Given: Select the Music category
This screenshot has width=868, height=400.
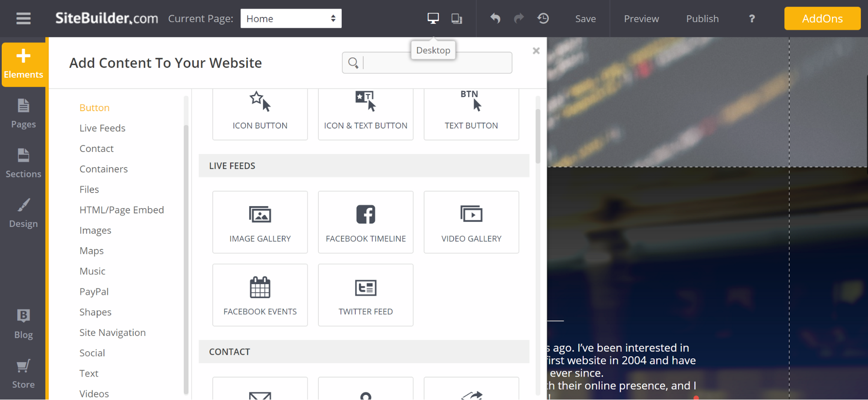Looking at the screenshot, I should point(92,271).
